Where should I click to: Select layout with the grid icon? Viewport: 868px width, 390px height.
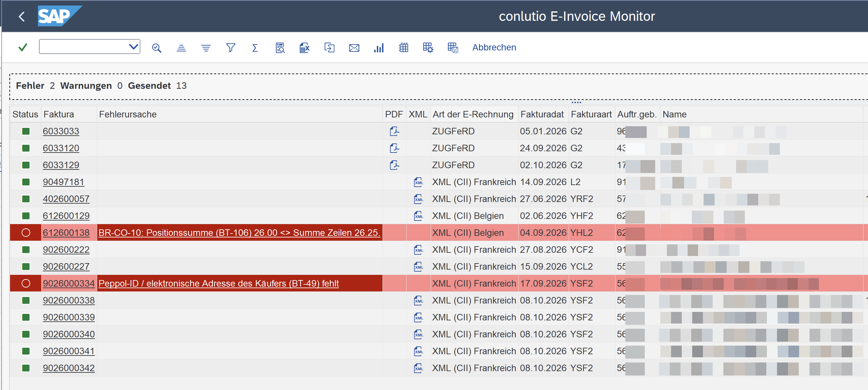(403, 48)
